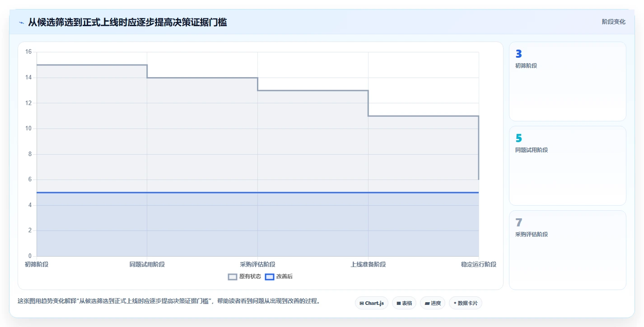This screenshot has height=327, width=644.
Task: Toggle the 改善后 legend series
Action: pos(279,276)
